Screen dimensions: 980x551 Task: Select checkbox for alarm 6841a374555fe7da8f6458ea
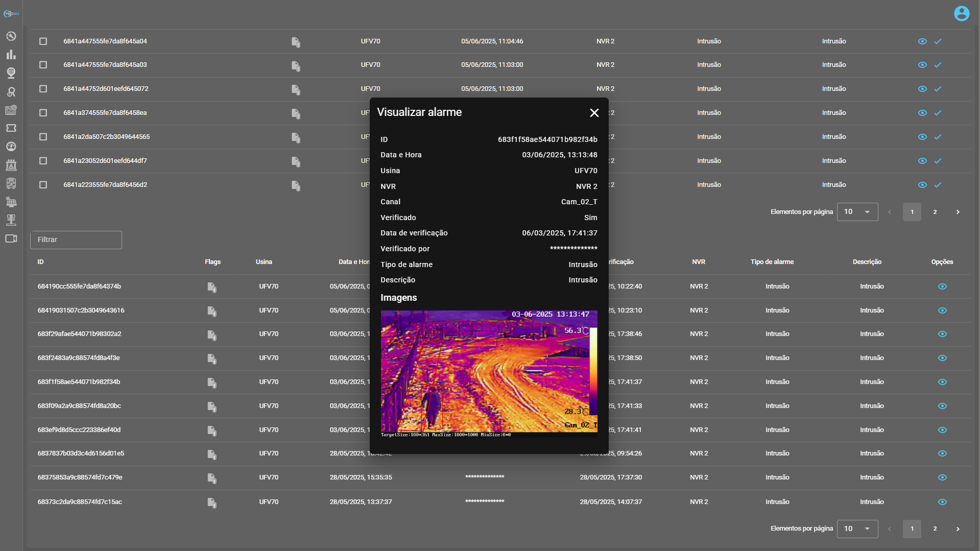coord(43,113)
